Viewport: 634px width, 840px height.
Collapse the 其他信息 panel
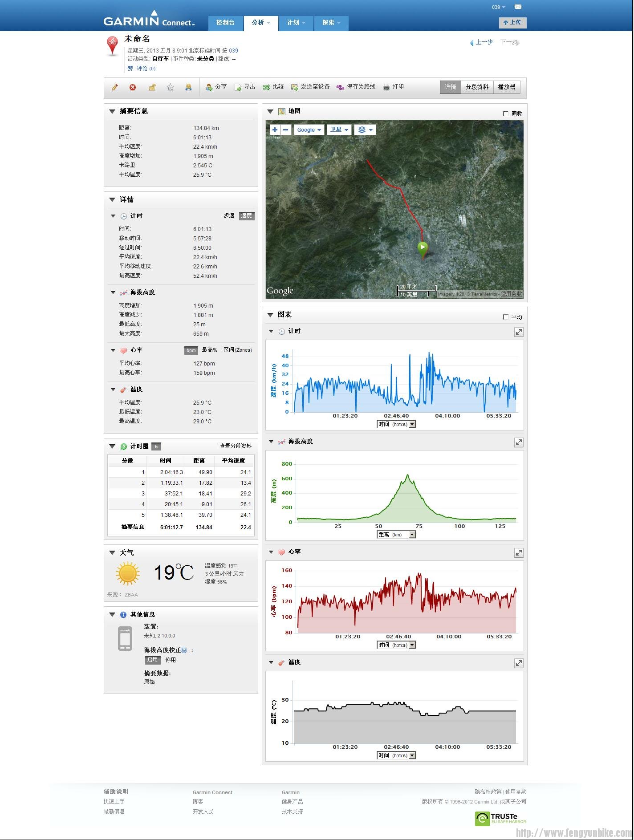tap(112, 614)
